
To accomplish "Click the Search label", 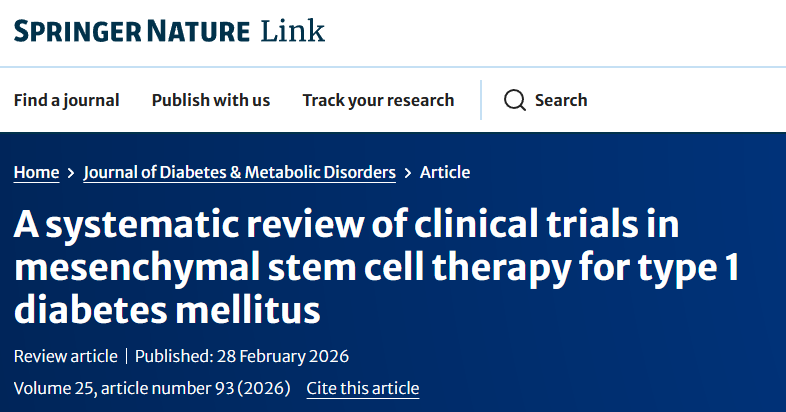I will pos(561,100).
